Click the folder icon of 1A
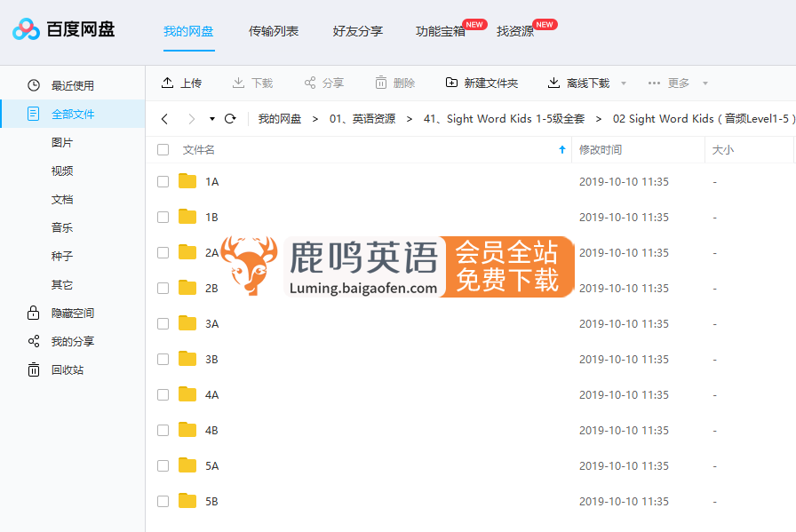Screen dimensions: 796x532 pos(187,181)
